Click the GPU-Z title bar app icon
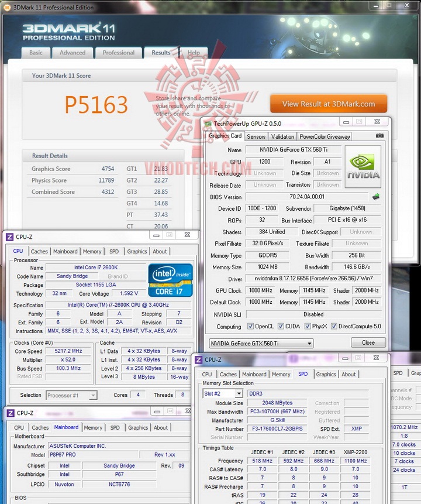Image resolution: width=421 pixels, height=504 pixels. (208, 124)
